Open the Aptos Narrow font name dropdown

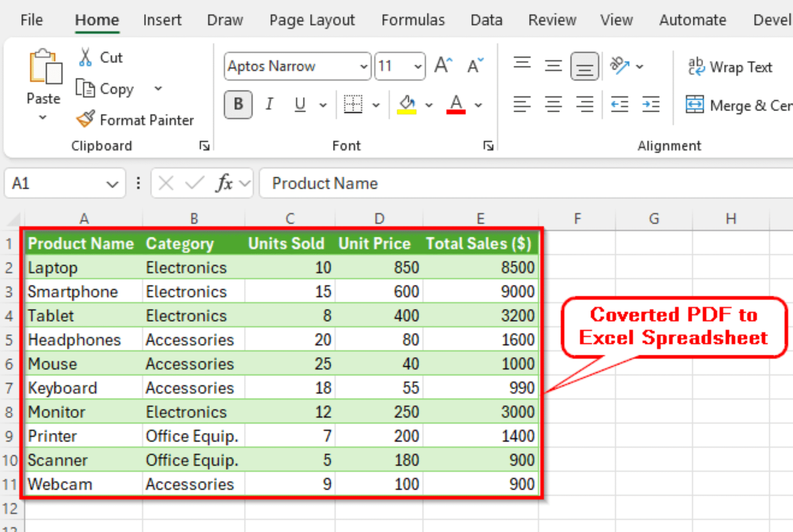pyautogui.click(x=364, y=67)
